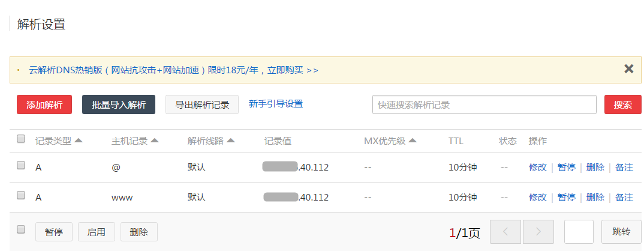644x251 pixels.
Task: Sort by 记录类型 column arrow
Action: (78, 141)
